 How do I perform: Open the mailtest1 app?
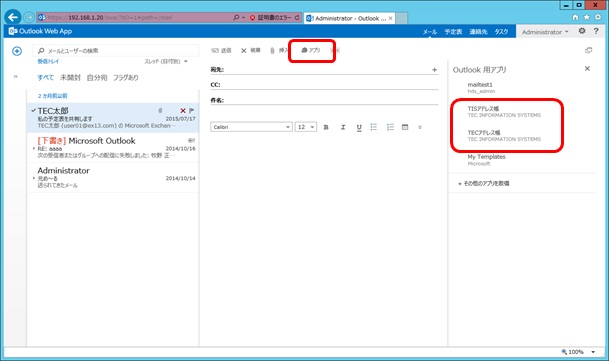click(481, 87)
